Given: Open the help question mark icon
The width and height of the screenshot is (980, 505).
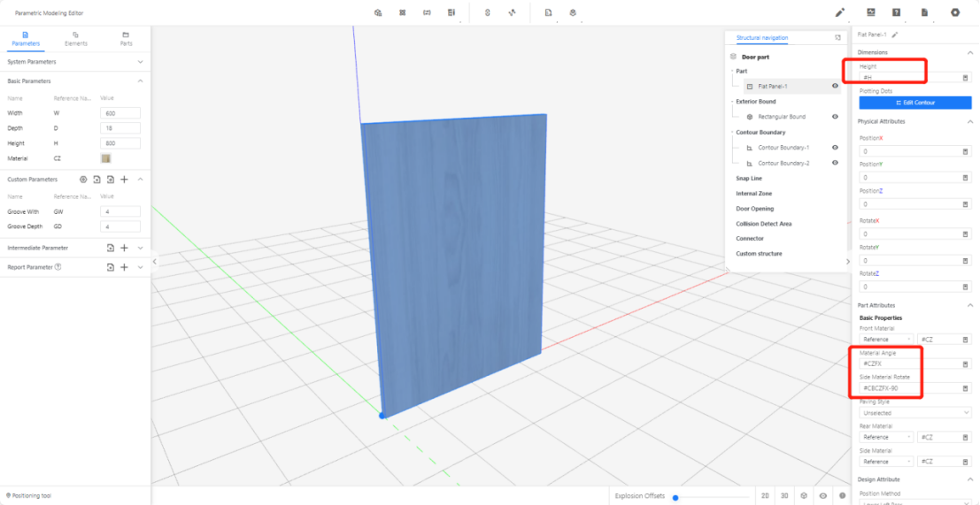Looking at the screenshot, I should 897,12.
